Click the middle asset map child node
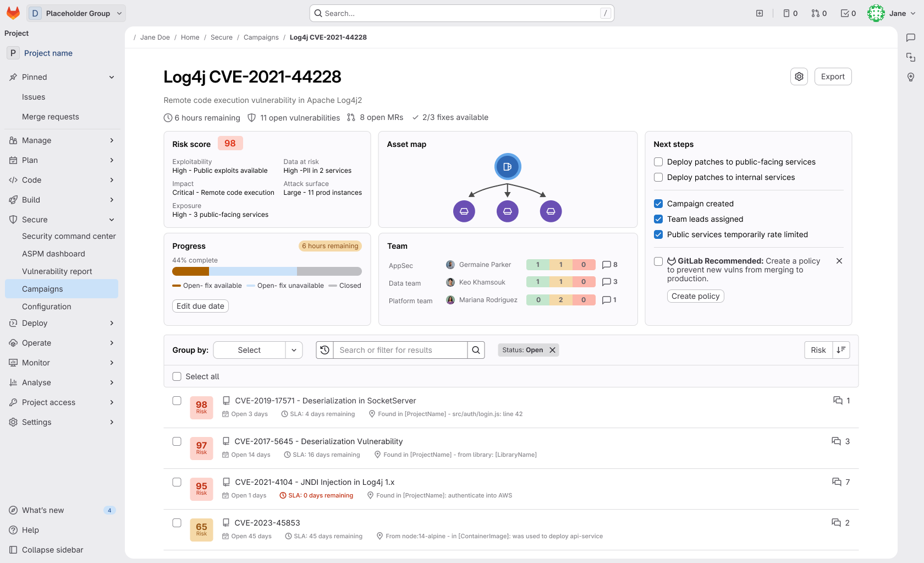 508,211
